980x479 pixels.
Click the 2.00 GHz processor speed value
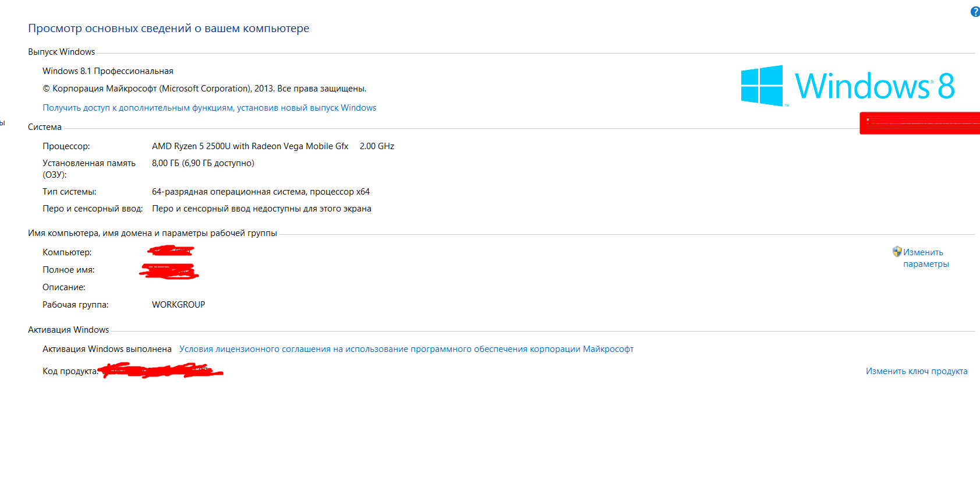click(377, 146)
